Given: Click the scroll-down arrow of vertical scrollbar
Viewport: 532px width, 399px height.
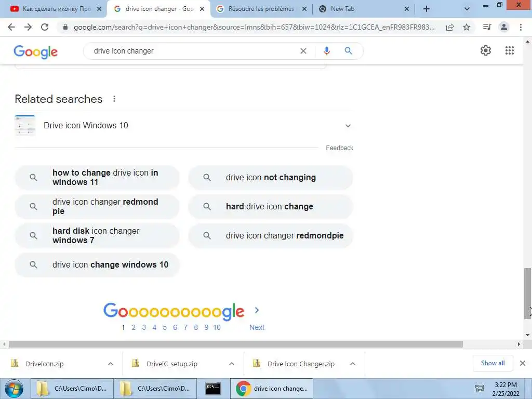Looking at the screenshot, I should (527, 335).
